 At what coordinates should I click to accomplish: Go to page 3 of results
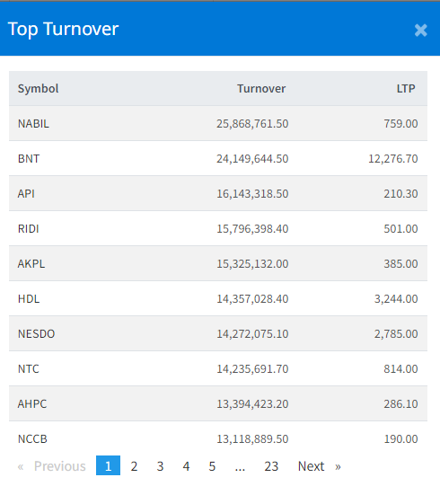(x=160, y=465)
